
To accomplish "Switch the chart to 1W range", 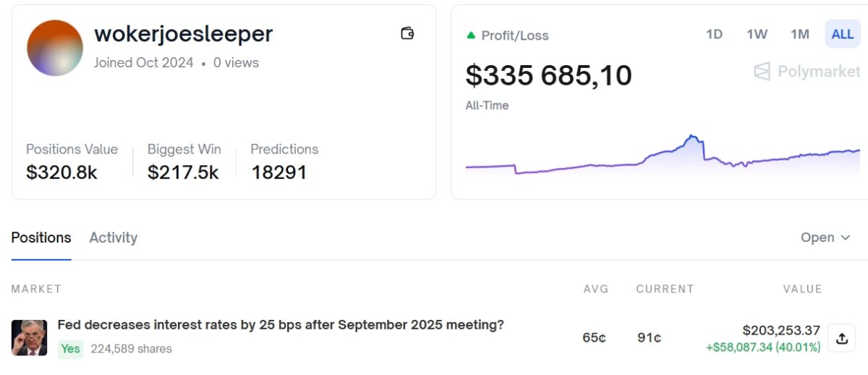I will [757, 34].
